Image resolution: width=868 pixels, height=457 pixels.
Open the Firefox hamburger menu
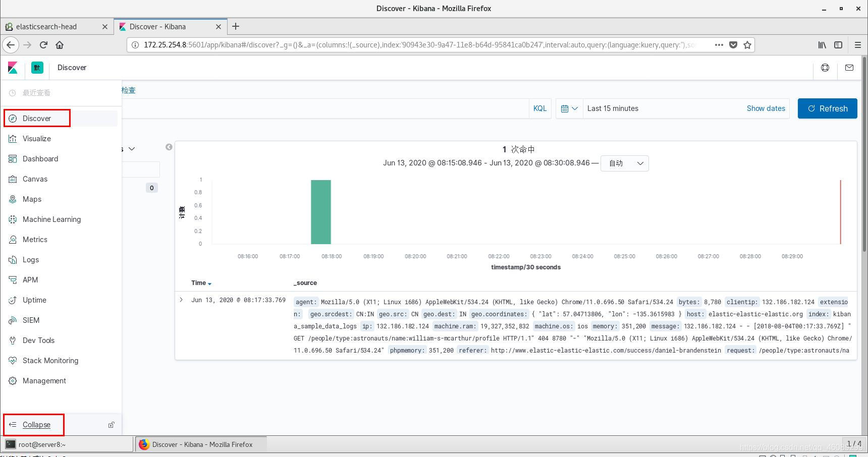857,45
